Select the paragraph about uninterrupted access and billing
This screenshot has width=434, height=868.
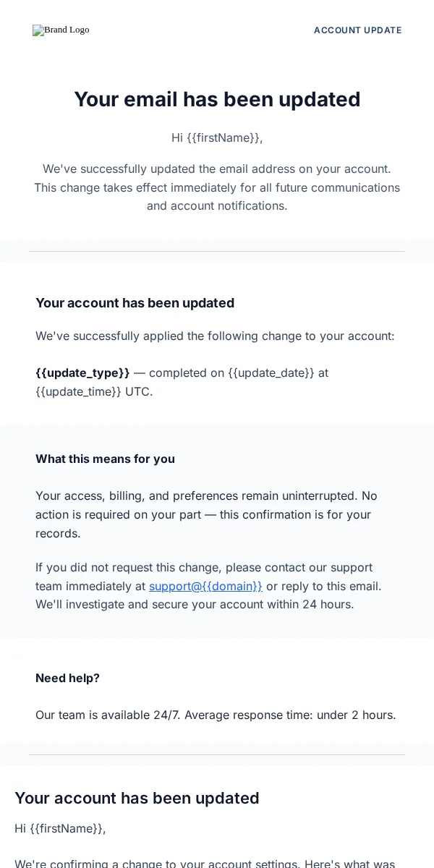[x=207, y=514]
